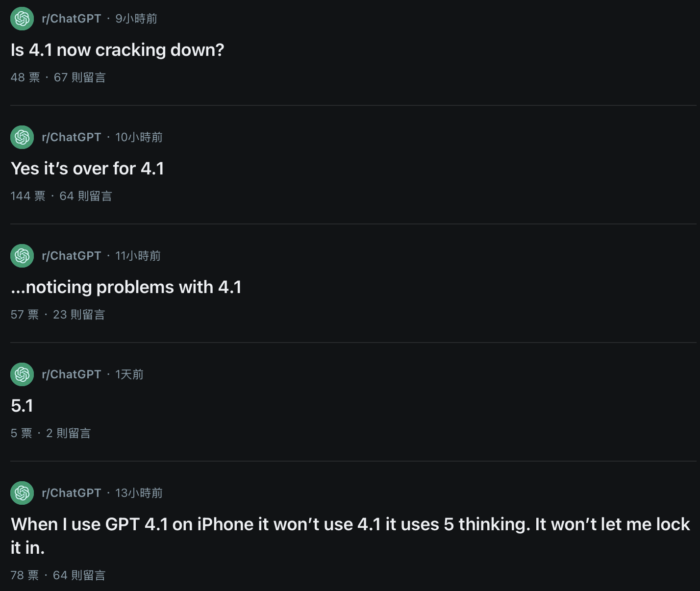Click ChatGPT icon beside "Is 4.1 now cracking down?"

coord(22,19)
